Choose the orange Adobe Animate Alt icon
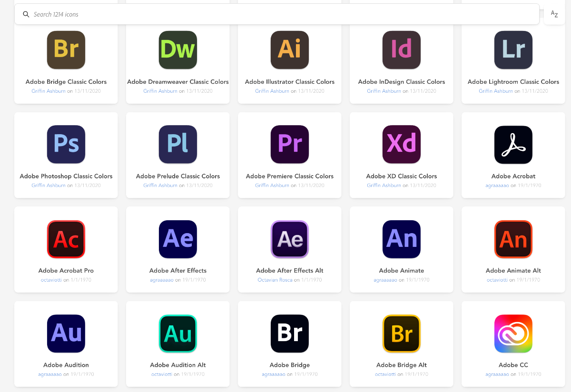 coord(513,239)
